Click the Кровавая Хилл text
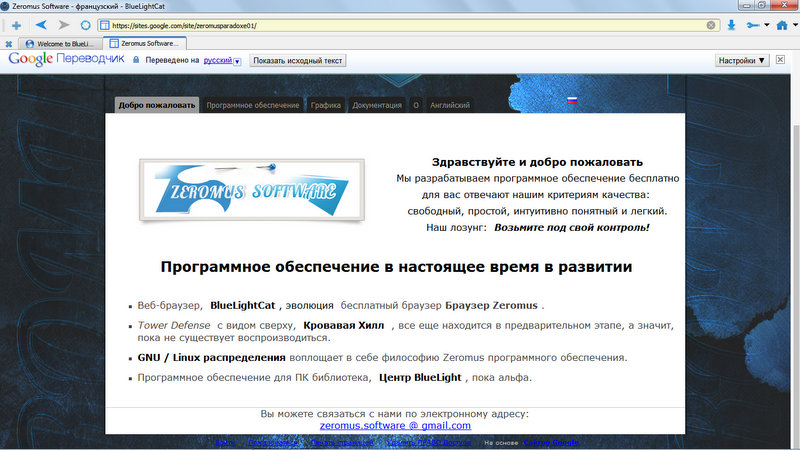This screenshot has height=450, width=800. 343,326
